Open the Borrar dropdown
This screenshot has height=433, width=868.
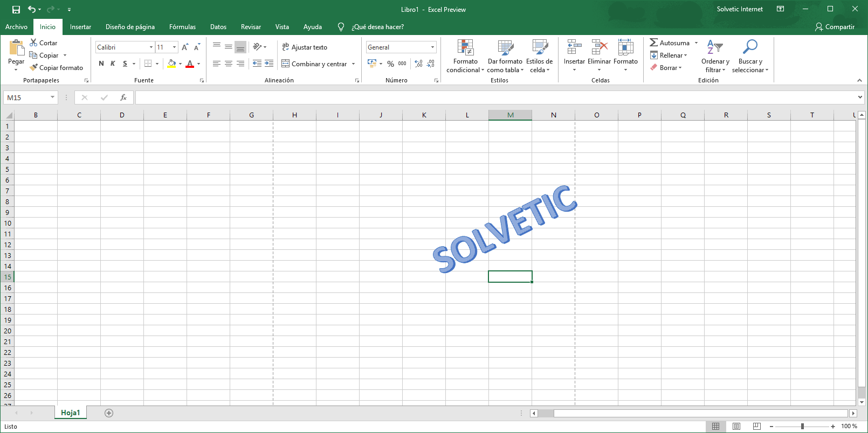click(x=666, y=68)
